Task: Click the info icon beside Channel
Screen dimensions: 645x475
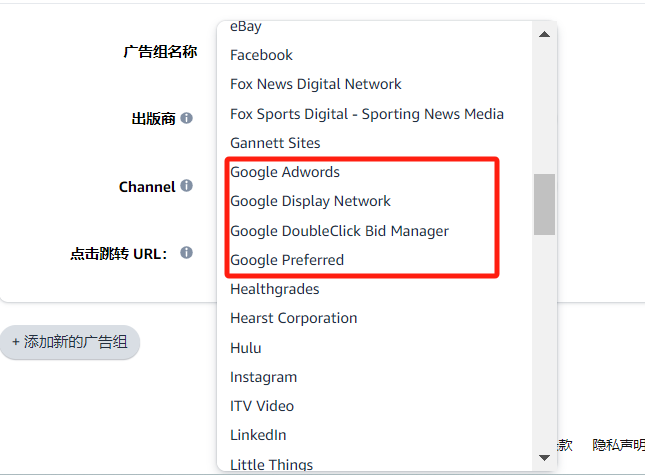Action: point(186,185)
